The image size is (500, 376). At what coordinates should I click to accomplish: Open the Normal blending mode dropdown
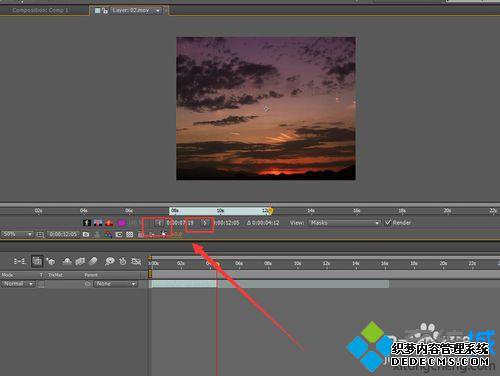click(x=18, y=284)
